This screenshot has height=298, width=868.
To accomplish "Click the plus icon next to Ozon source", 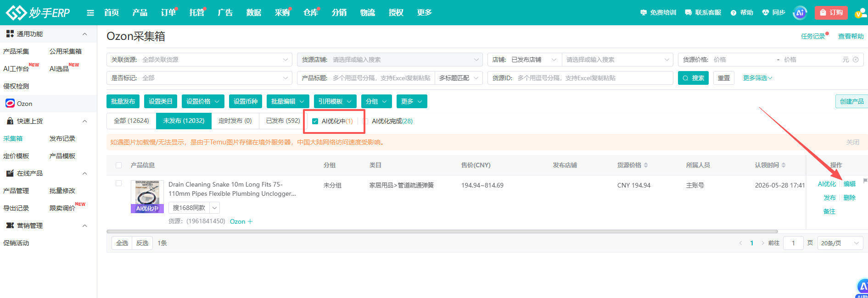I will tap(250, 221).
